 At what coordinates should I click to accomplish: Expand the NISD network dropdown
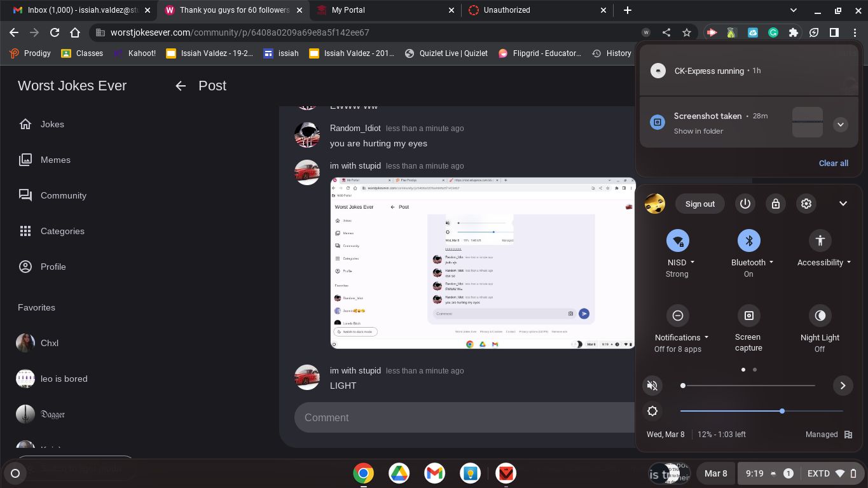pyautogui.click(x=692, y=262)
